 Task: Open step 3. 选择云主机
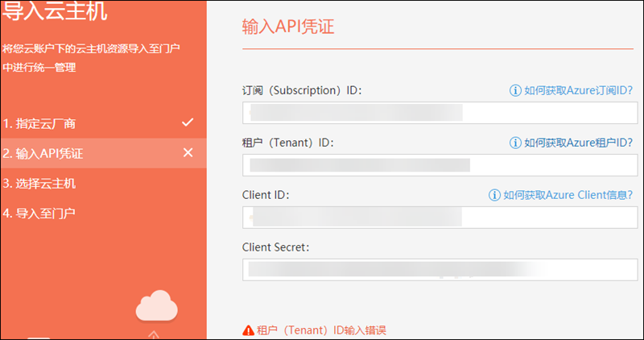39,184
